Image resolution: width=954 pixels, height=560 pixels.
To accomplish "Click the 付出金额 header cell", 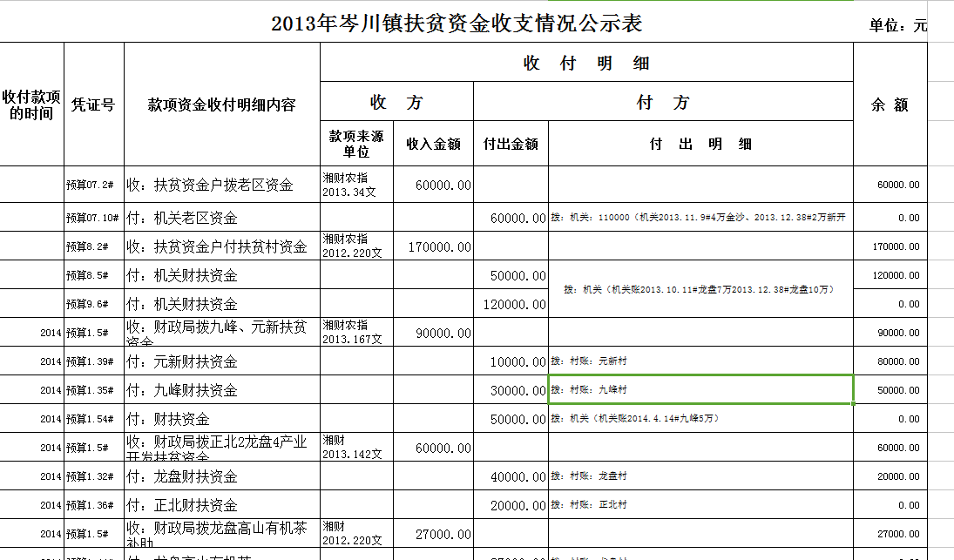I will pyautogui.click(x=511, y=144).
